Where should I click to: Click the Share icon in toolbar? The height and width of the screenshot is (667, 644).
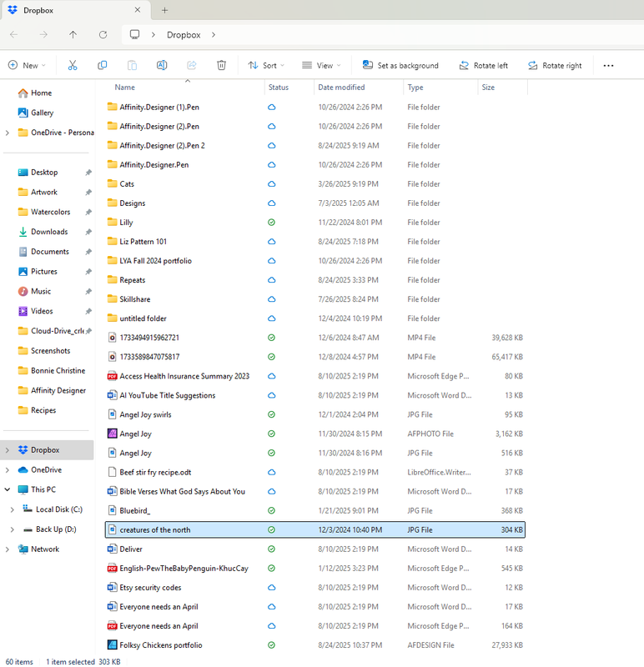(x=192, y=65)
